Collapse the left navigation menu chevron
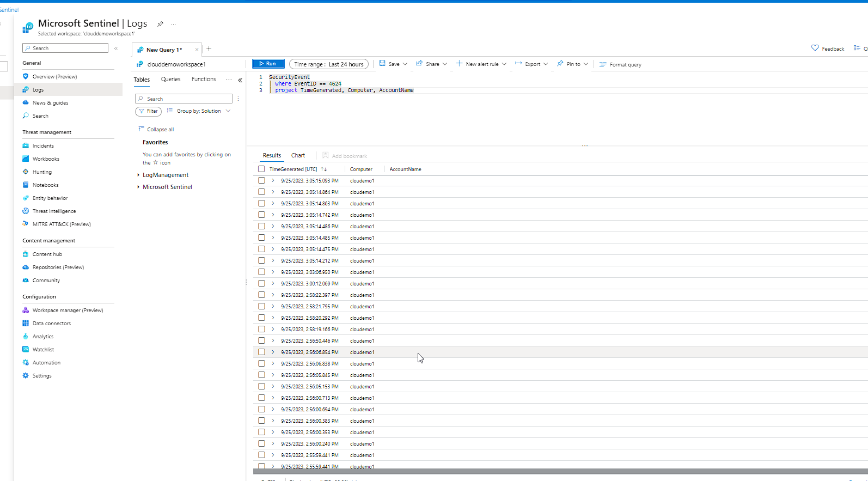This screenshot has width=868, height=481. (x=116, y=48)
